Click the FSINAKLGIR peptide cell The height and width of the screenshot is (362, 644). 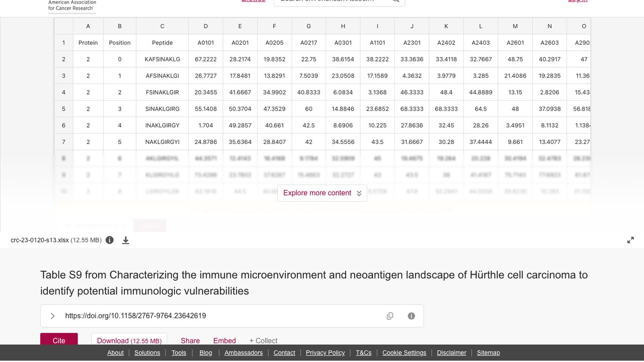pyautogui.click(x=163, y=93)
